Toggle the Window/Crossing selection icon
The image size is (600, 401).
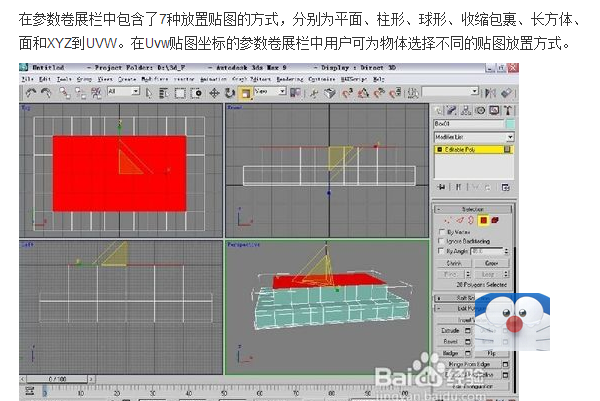pos(197,93)
